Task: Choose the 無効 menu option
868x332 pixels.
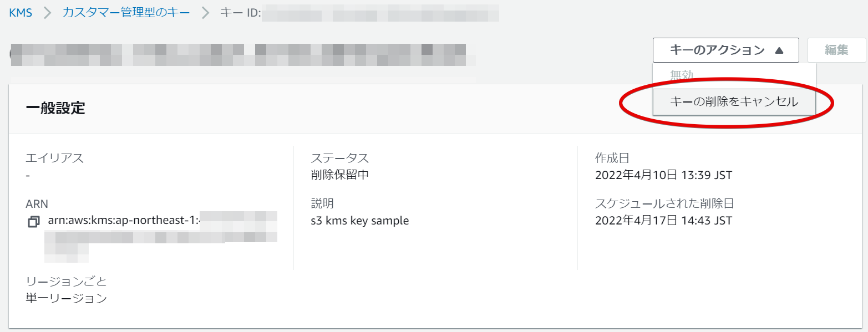Action: pos(682,75)
